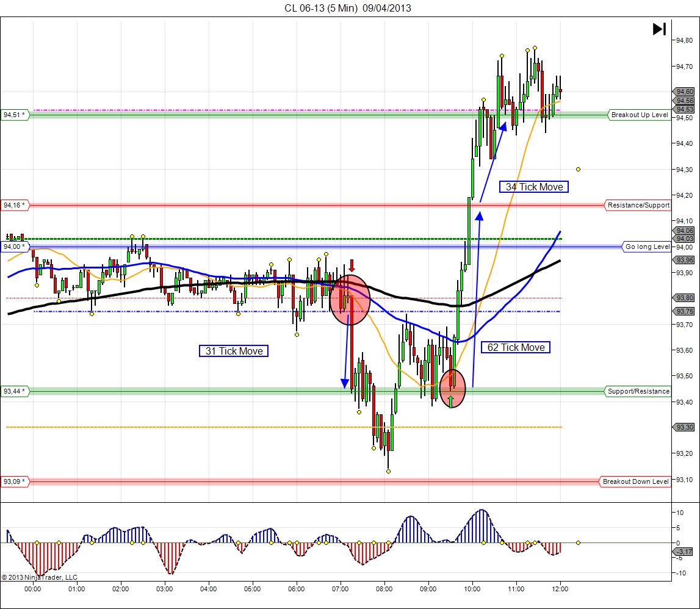Select the Breakout Down Level label
Image resolution: width=700 pixels, height=609 pixels.
click(635, 481)
